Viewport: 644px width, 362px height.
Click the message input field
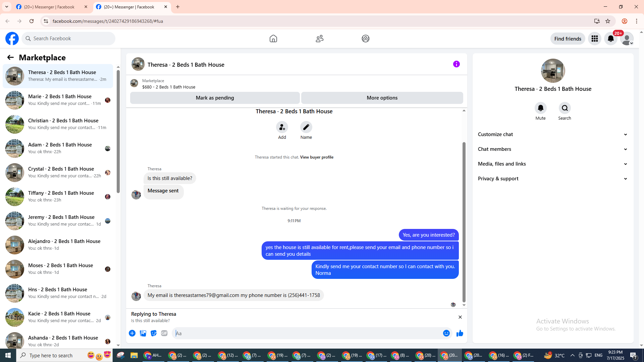pyautogui.click(x=307, y=333)
